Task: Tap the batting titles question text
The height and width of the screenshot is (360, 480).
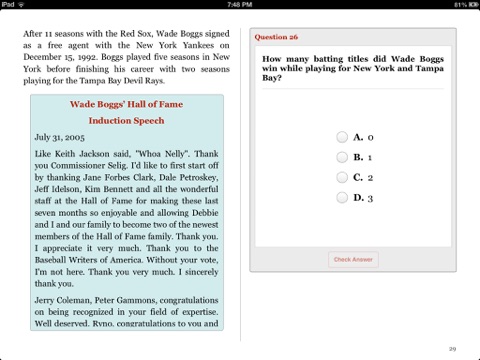Action: pyautogui.click(x=353, y=68)
